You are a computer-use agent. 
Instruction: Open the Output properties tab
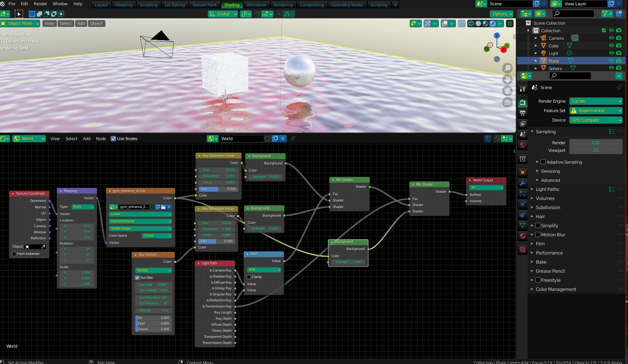522,113
